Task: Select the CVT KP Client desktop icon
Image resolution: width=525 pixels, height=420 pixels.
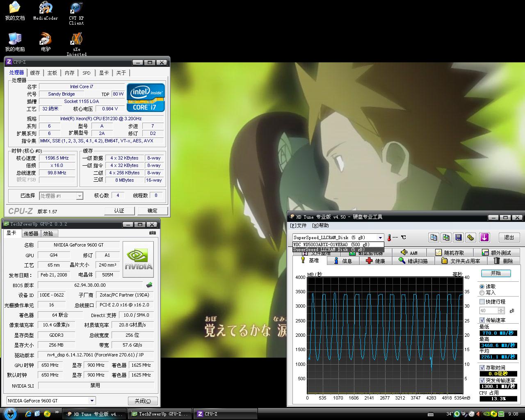Action: click(76, 13)
